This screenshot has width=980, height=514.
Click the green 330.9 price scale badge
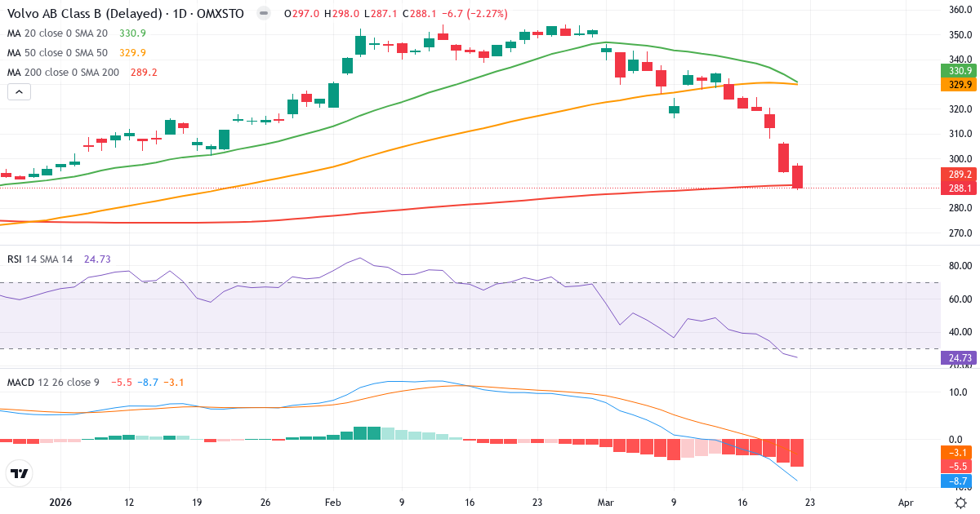click(x=957, y=71)
